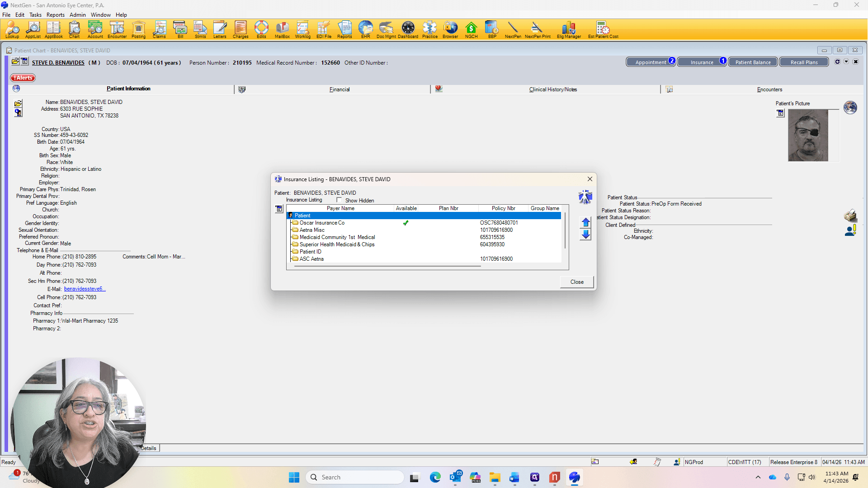Screen dimensions: 868x488
Task: Click the Windows taskbar Search box
Action: point(355,477)
